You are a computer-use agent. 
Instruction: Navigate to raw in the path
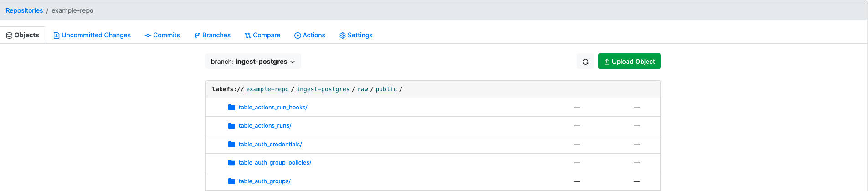pos(363,89)
